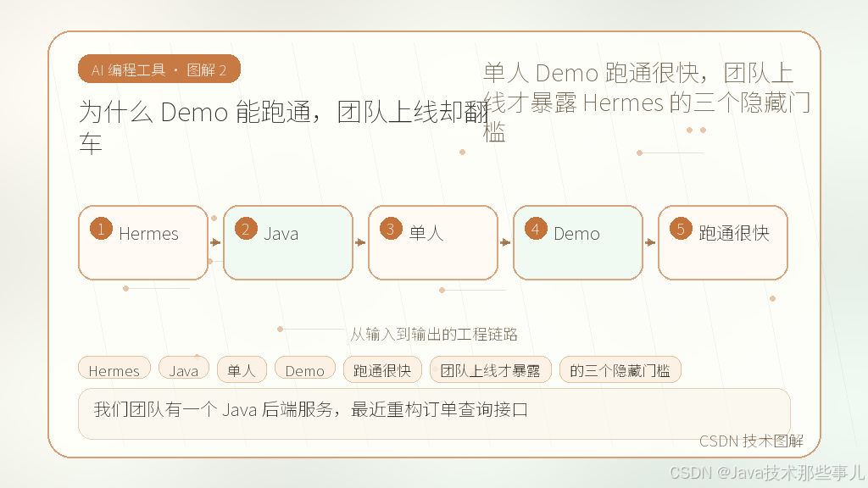868x488 pixels.
Task: Select the step 3 单人 card
Action: click(433, 242)
